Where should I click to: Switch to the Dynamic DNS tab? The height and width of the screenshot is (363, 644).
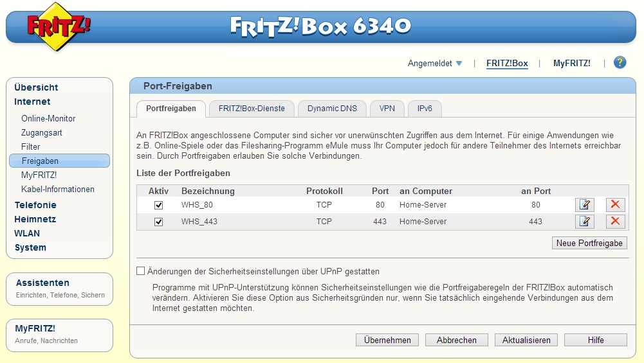[x=332, y=109]
